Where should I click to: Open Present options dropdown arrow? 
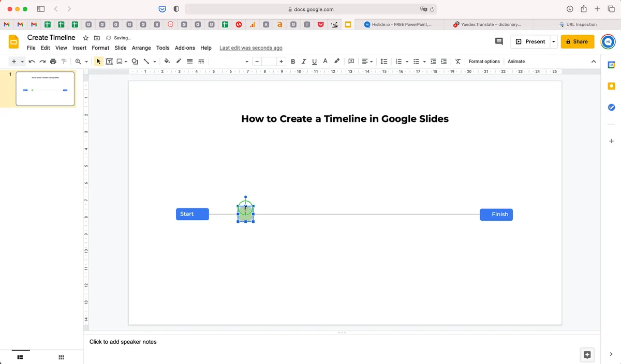554,42
